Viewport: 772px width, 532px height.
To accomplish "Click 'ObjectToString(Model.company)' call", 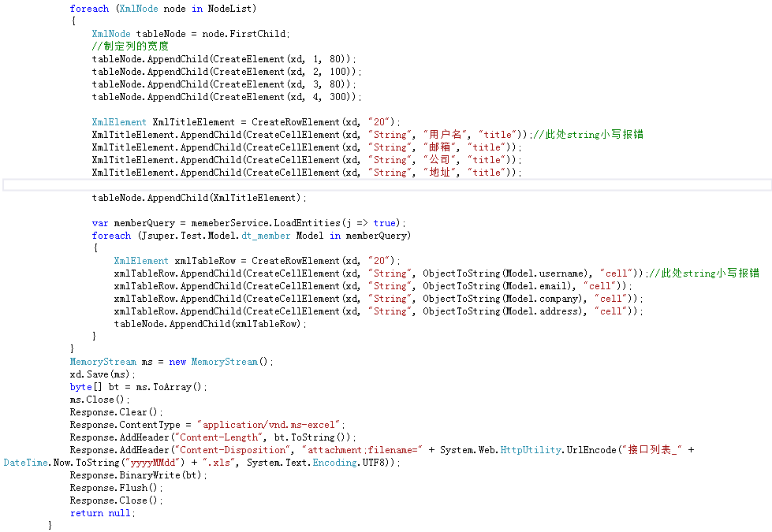I will pos(502,299).
